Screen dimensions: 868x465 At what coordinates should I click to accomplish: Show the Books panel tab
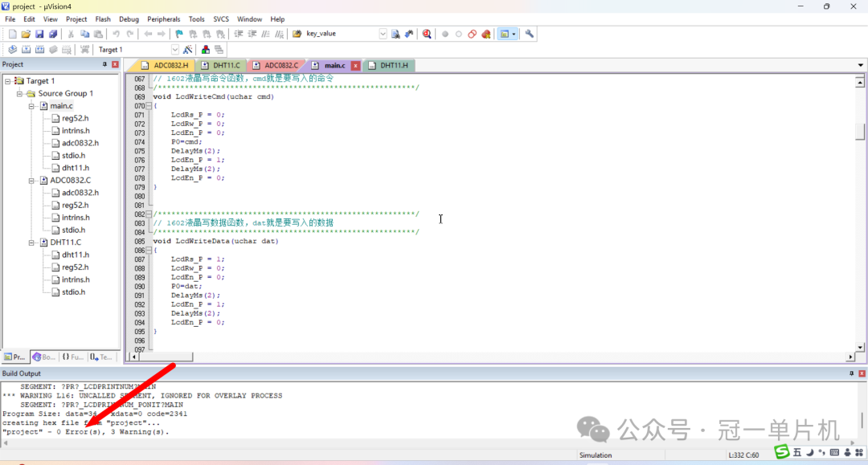point(43,357)
